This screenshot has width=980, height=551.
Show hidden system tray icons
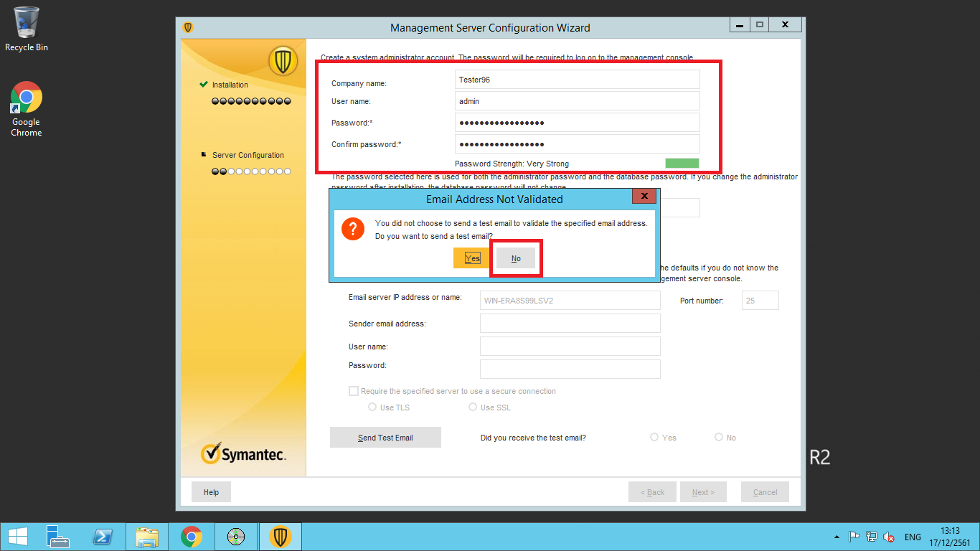837,537
